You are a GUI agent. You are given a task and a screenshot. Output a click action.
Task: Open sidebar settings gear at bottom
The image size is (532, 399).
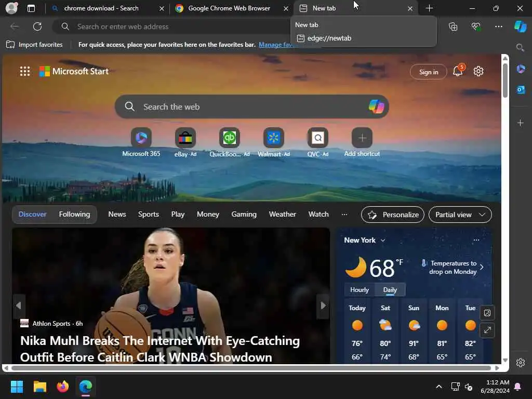[521, 363]
